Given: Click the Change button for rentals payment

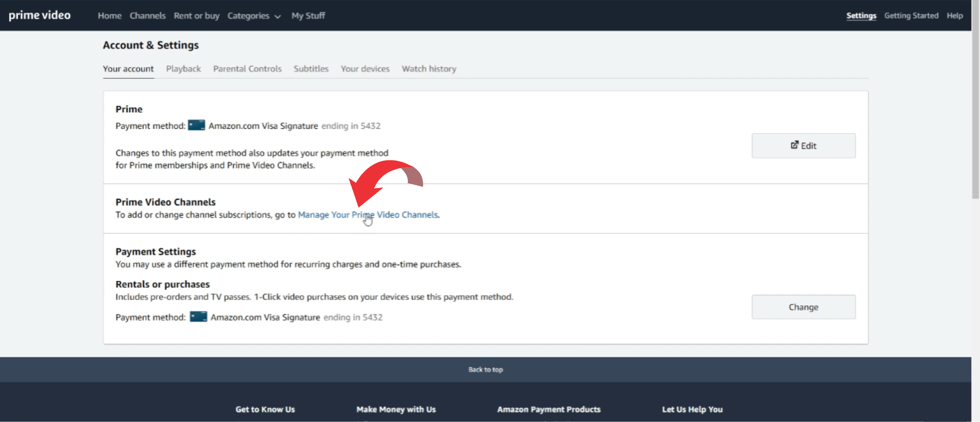Looking at the screenshot, I should coord(803,307).
